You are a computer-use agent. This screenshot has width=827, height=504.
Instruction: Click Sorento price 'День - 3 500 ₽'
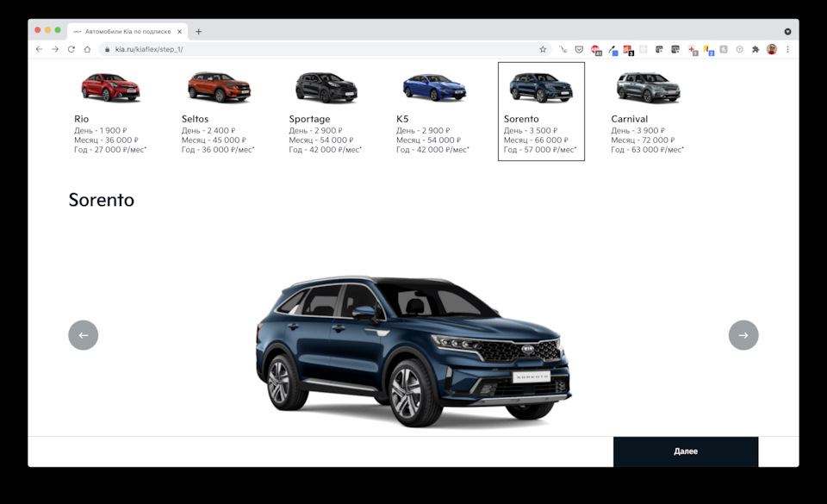pyautogui.click(x=530, y=131)
